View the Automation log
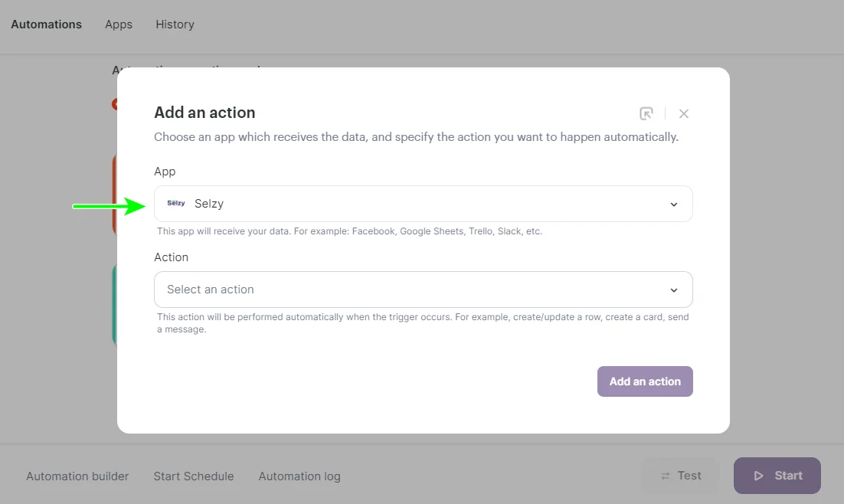Image resolution: width=844 pixels, height=504 pixels. (299, 476)
